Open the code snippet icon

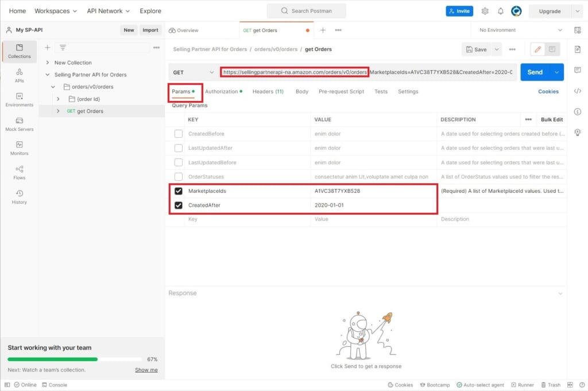coord(578,91)
